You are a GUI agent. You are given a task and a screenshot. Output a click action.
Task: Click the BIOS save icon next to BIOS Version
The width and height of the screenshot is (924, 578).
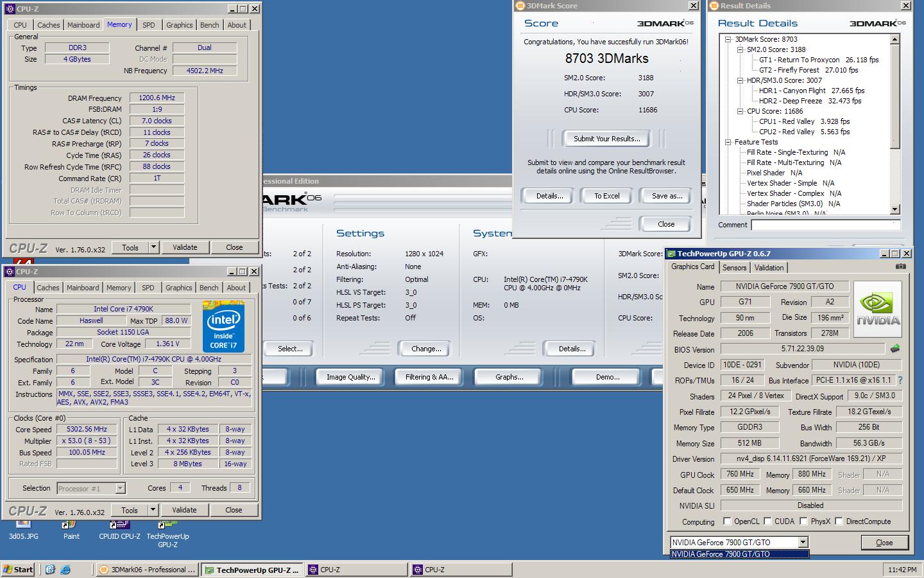tap(895, 349)
